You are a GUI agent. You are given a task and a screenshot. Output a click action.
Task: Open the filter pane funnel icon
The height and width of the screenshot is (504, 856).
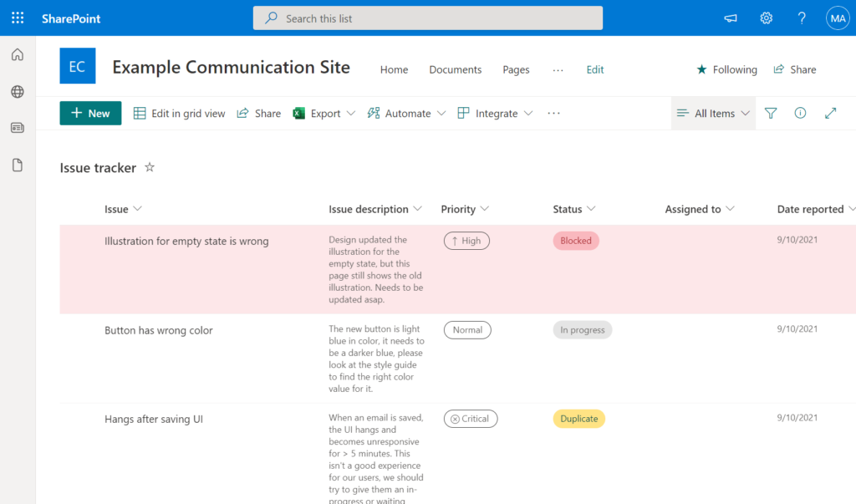click(x=770, y=113)
